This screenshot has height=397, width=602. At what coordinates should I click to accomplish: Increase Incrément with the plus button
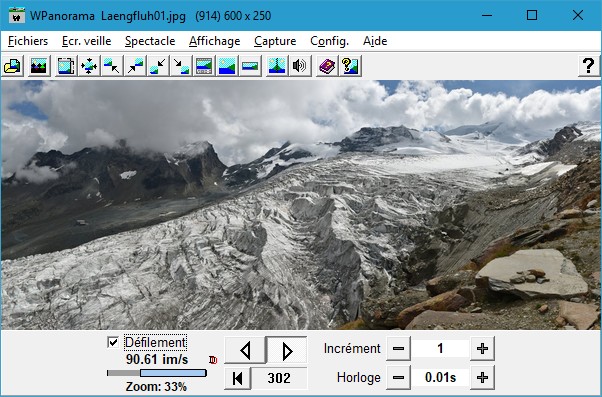click(x=482, y=349)
